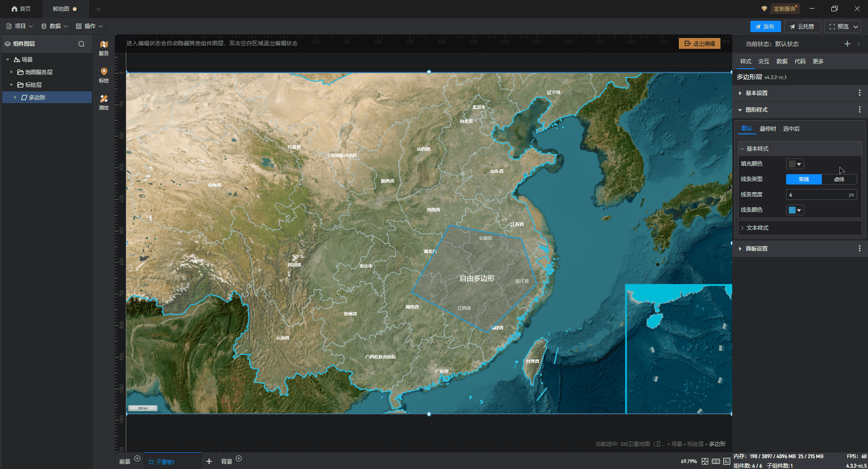Select 虚线 dashed line type
This screenshot has width=868, height=469.
click(839, 179)
